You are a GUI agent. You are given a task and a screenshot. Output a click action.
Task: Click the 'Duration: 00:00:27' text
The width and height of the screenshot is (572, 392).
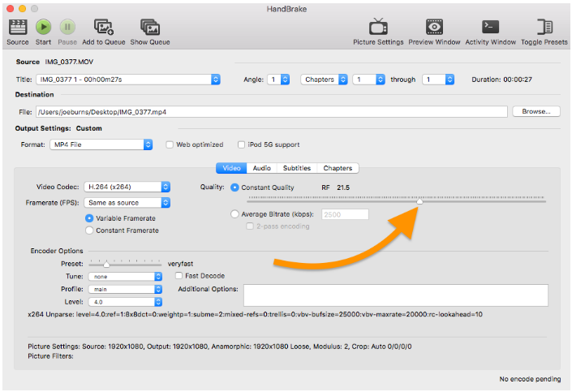point(501,80)
